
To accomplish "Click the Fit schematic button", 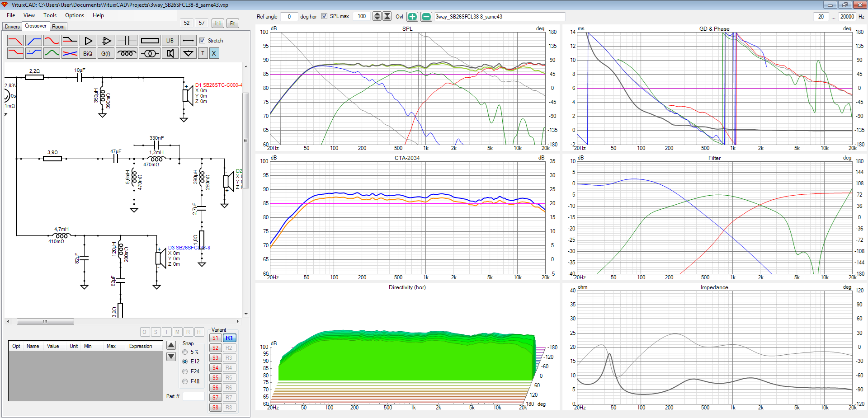I will point(232,23).
